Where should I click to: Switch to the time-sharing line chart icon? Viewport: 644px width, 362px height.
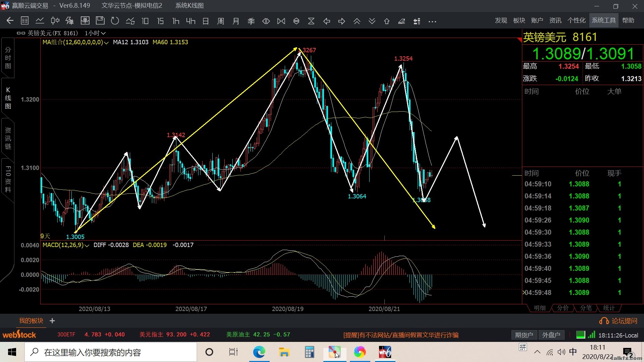coord(40,21)
